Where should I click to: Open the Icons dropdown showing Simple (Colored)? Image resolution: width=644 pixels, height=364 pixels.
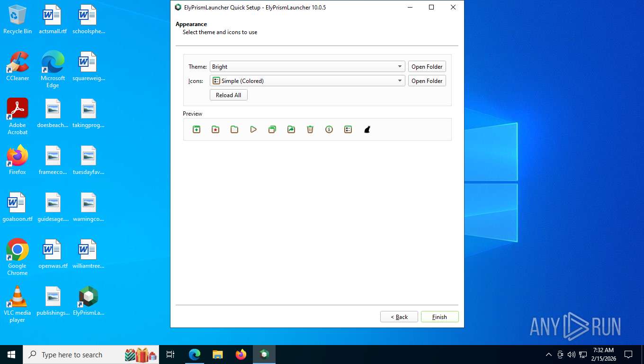[x=307, y=81]
